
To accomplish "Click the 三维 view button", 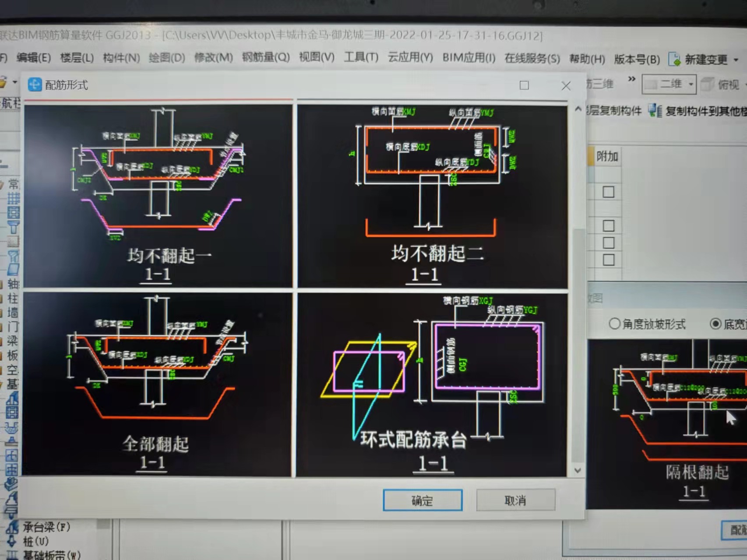I will click(x=600, y=84).
